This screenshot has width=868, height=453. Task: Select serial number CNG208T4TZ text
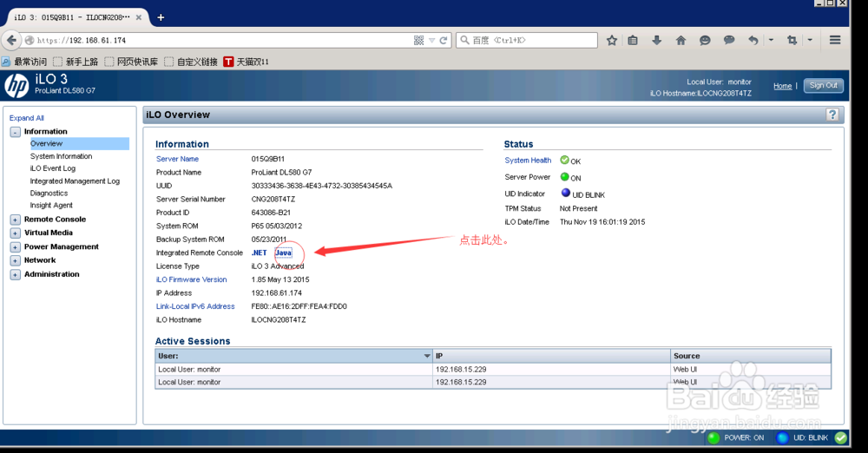[273, 200]
